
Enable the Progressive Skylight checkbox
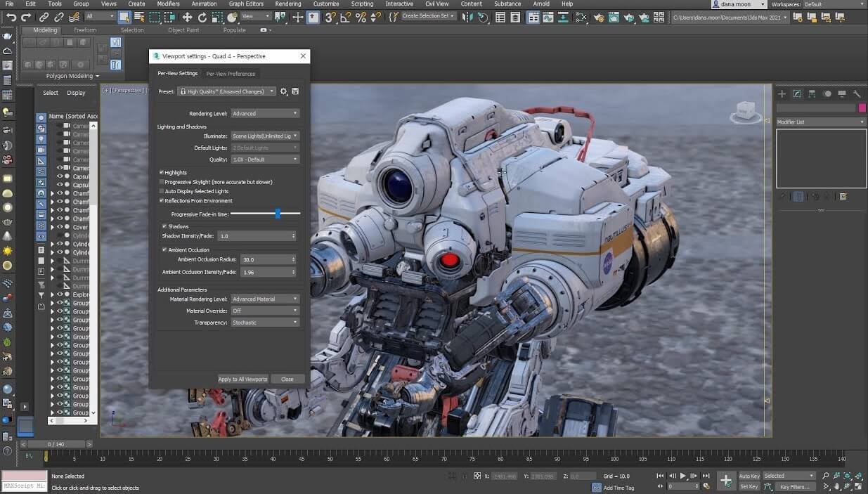point(162,182)
